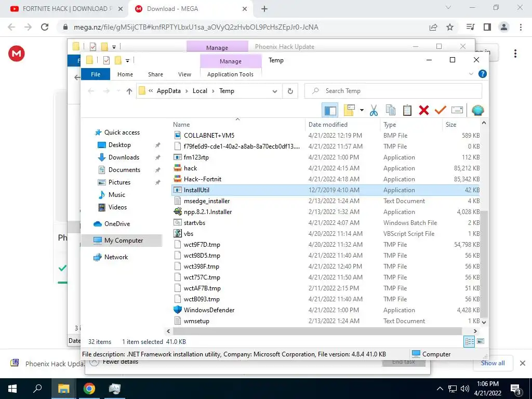The width and height of the screenshot is (532, 399).
Task: Click the vertical scrollbar of file list
Action: [x=484, y=264]
